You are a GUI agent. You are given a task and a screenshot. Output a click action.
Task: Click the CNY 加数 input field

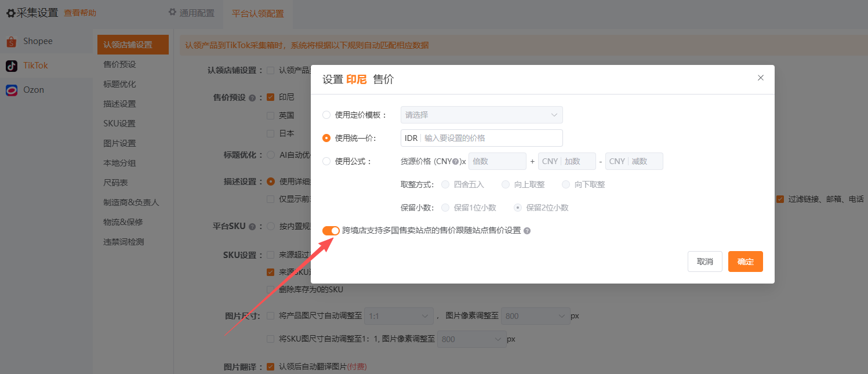tap(567, 161)
